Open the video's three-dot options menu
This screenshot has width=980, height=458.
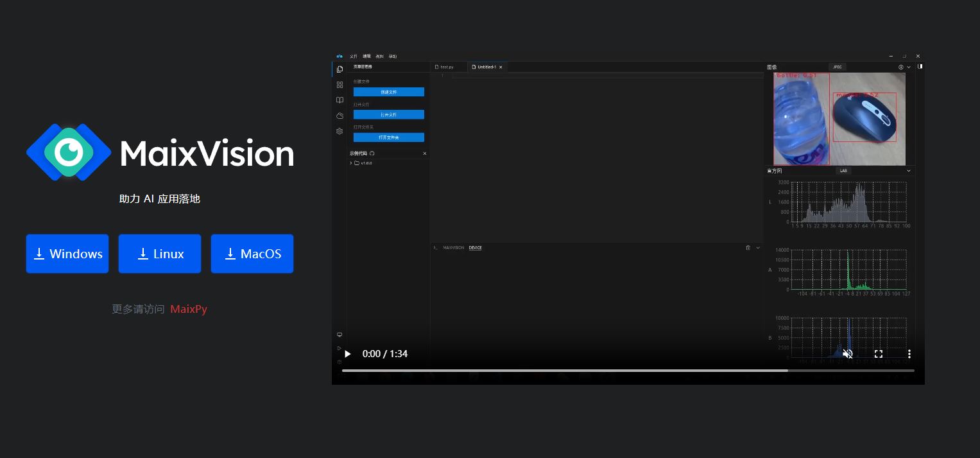coord(909,354)
